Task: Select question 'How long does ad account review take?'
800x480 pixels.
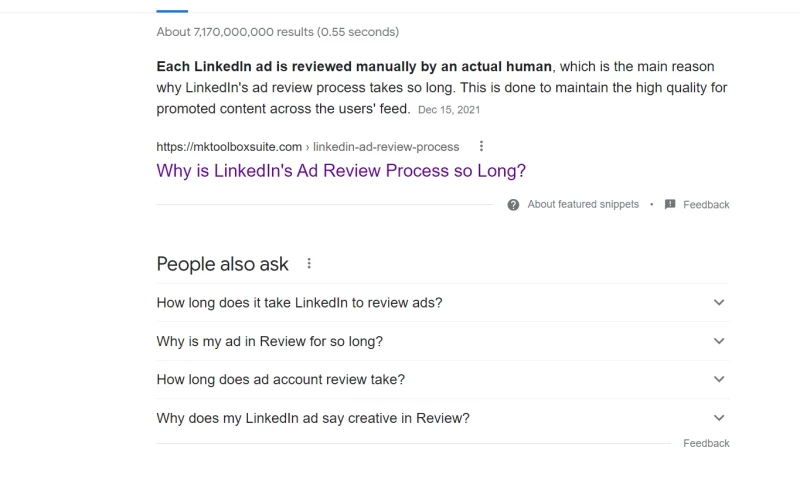Action: [x=280, y=379]
